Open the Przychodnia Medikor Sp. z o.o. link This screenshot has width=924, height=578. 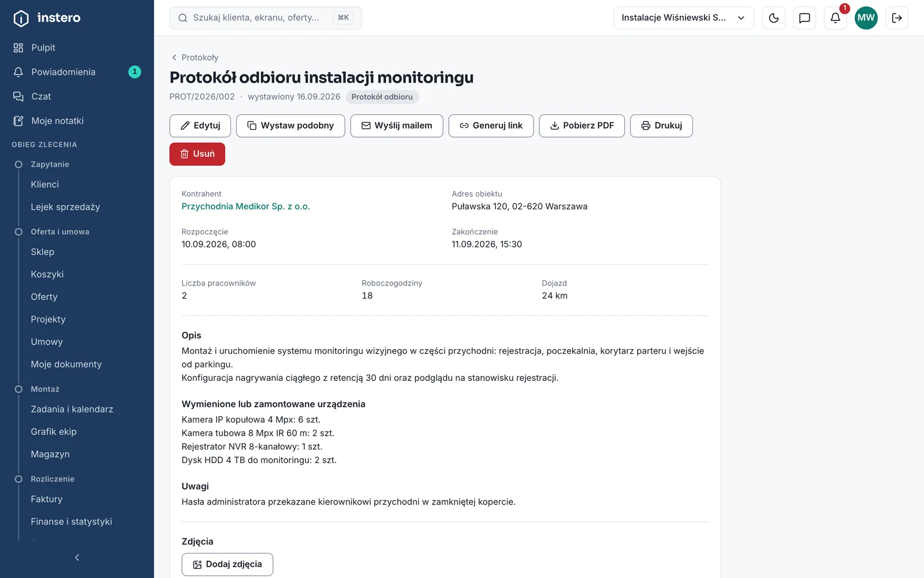(245, 206)
